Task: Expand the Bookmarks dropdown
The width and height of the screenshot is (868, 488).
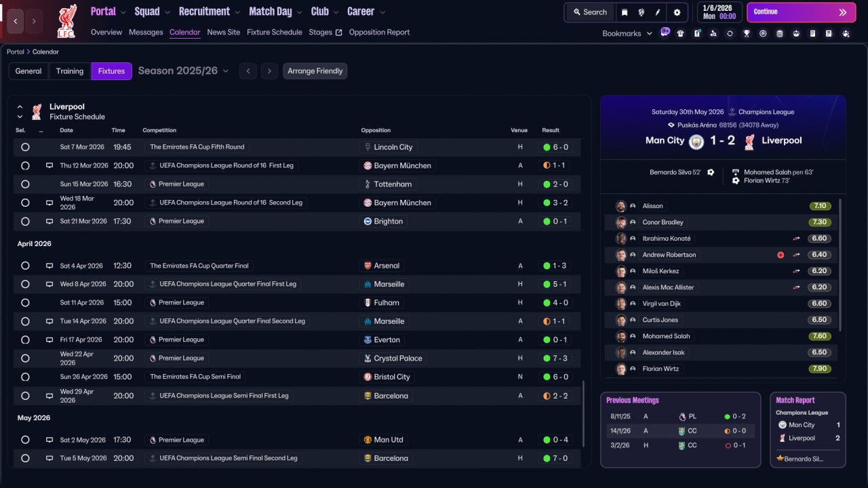Action: [x=627, y=33]
